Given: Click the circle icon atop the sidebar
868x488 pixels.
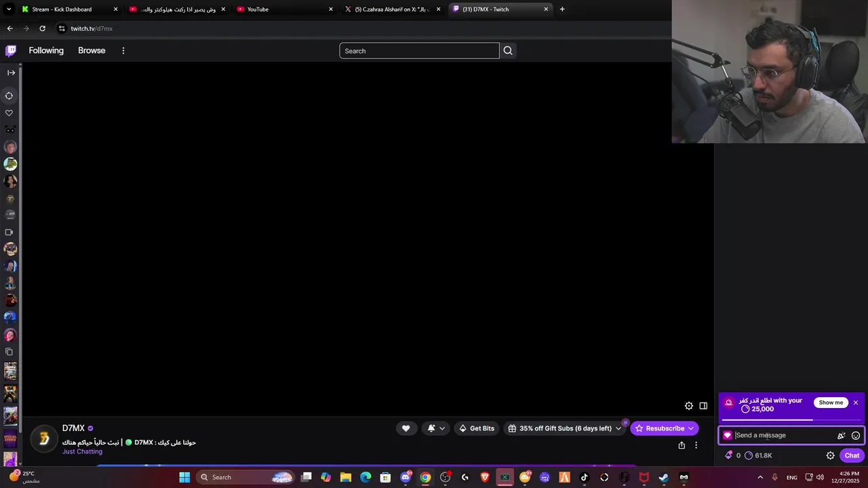Looking at the screenshot, I should pyautogui.click(x=9, y=96).
